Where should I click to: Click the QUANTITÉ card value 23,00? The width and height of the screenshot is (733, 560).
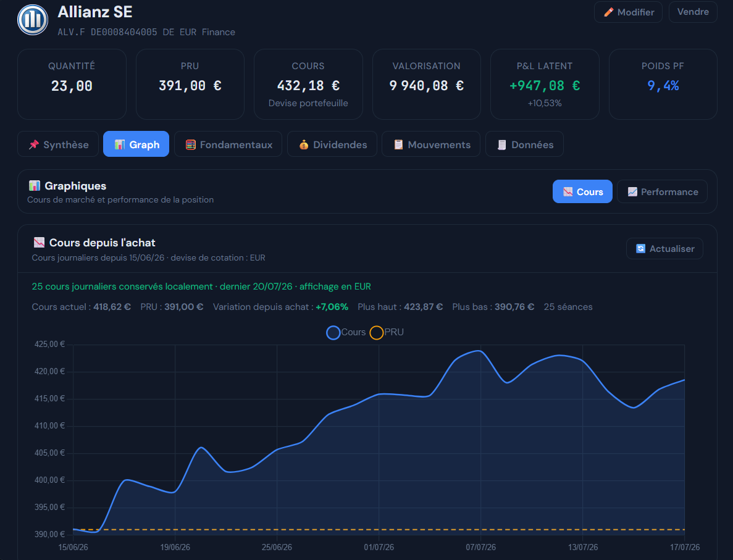point(72,86)
